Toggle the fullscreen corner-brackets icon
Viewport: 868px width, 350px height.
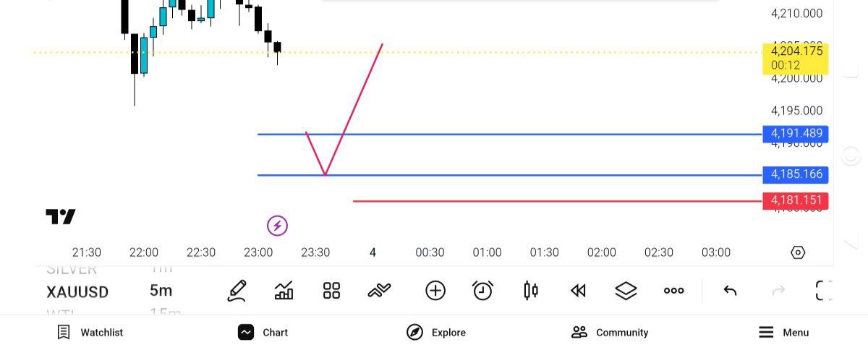[x=824, y=291]
